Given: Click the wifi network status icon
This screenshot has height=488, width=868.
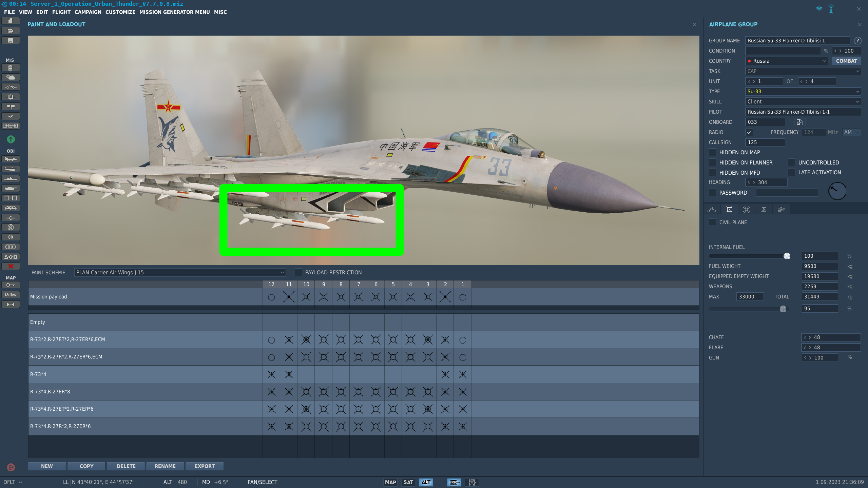Looking at the screenshot, I should (x=819, y=9).
